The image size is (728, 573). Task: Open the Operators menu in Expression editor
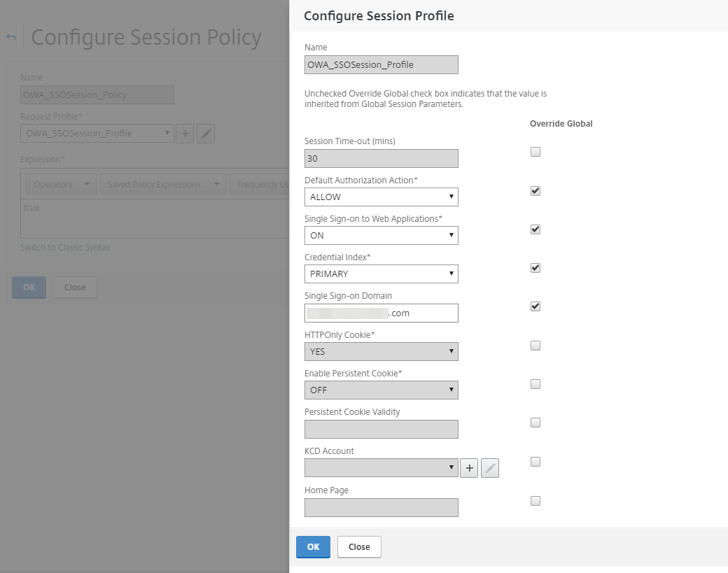[x=61, y=185]
